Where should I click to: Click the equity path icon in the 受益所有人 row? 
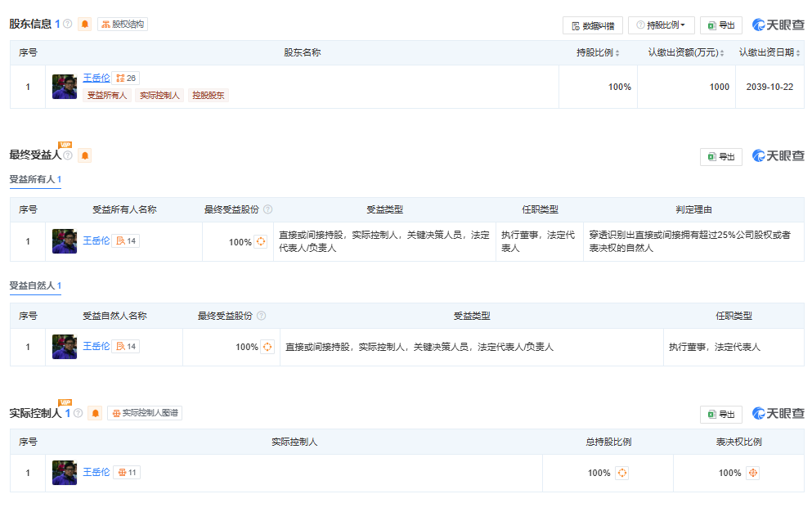click(x=261, y=242)
